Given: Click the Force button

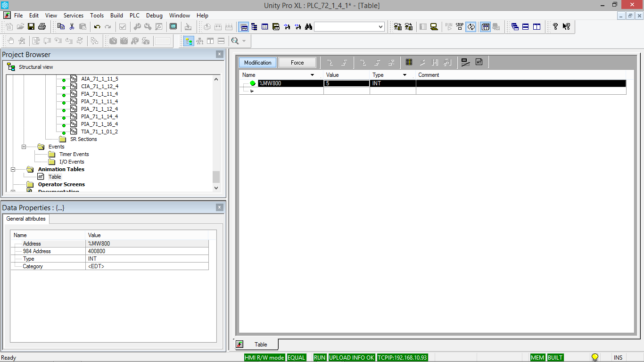Looking at the screenshot, I should pos(297,62).
